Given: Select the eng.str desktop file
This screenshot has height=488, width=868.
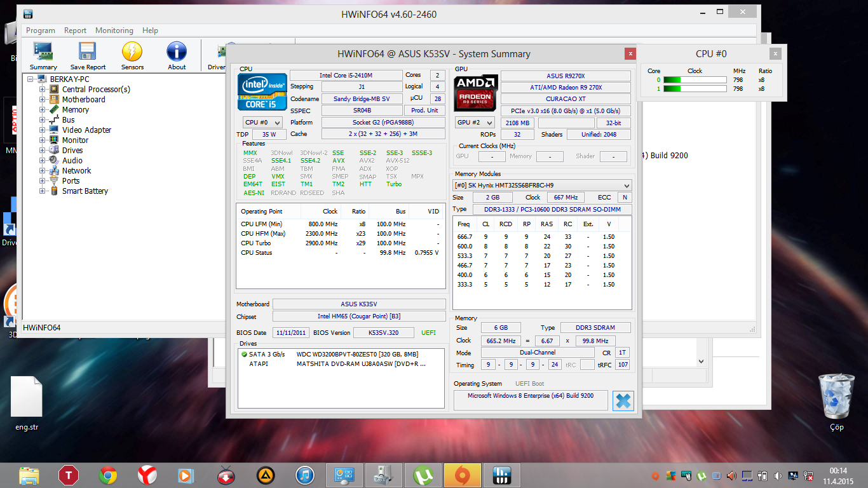Looking at the screenshot, I should point(27,403).
